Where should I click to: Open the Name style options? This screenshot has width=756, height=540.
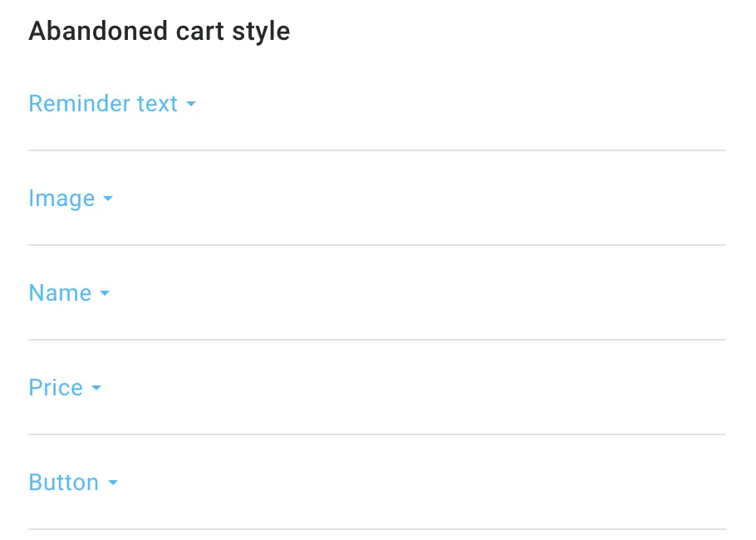69,292
